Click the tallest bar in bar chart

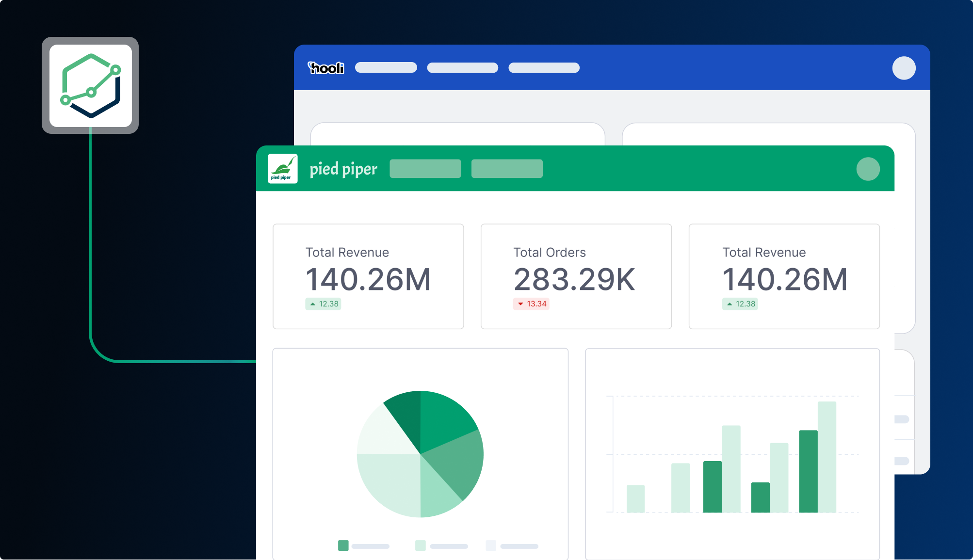coord(827,456)
